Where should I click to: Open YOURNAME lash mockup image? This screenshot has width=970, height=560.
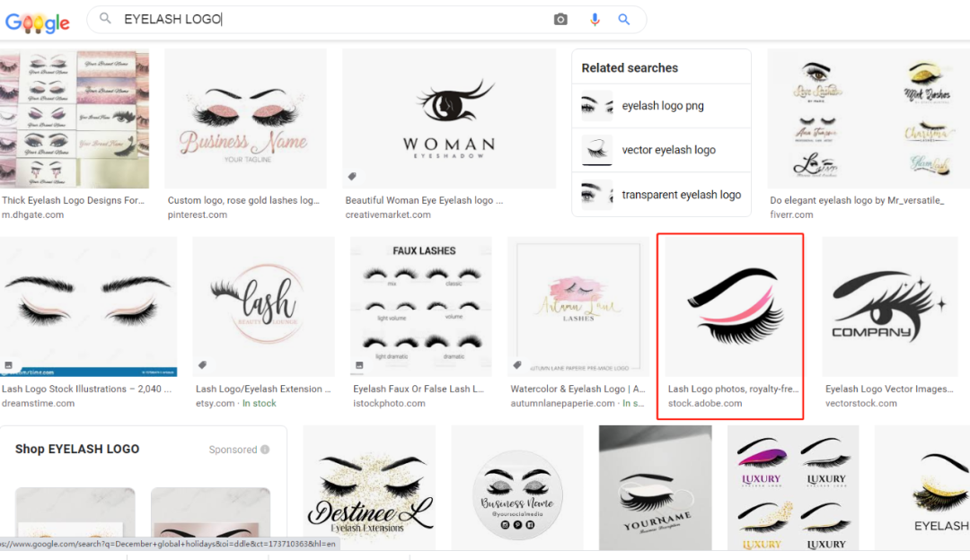tap(655, 487)
